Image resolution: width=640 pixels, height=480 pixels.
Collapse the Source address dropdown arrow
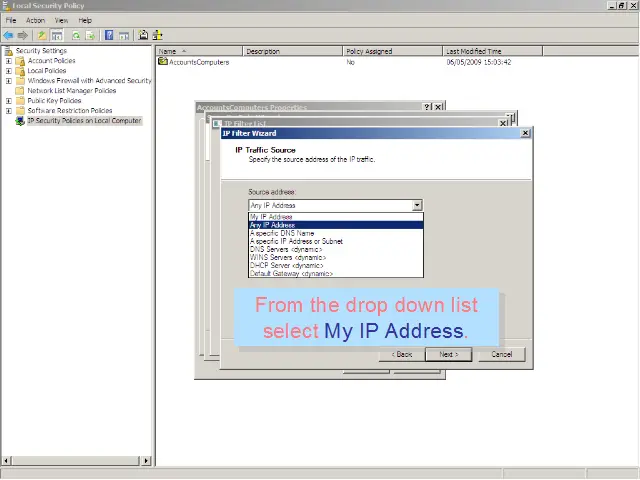pos(417,205)
